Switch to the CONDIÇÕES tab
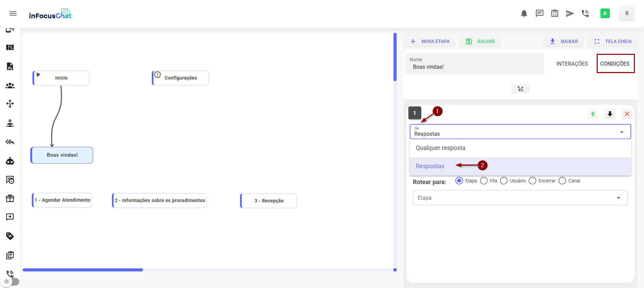The width and height of the screenshot is (644, 288). [x=615, y=64]
